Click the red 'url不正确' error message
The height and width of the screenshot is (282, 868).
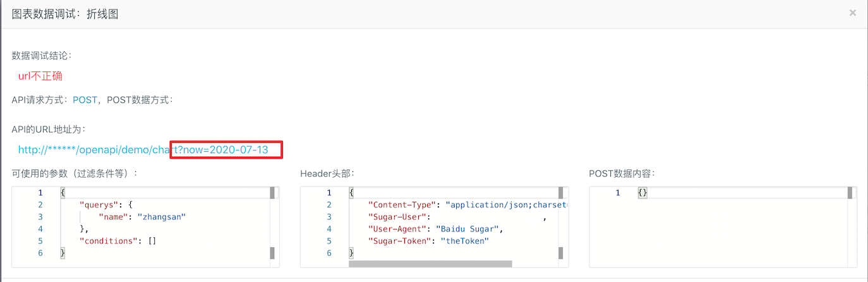(x=40, y=76)
